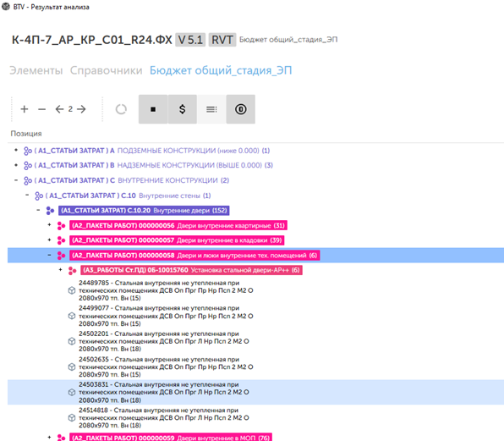The width and height of the screenshot is (504, 441).
Task: Toggle the list lines view button
Action: point(211,109)
